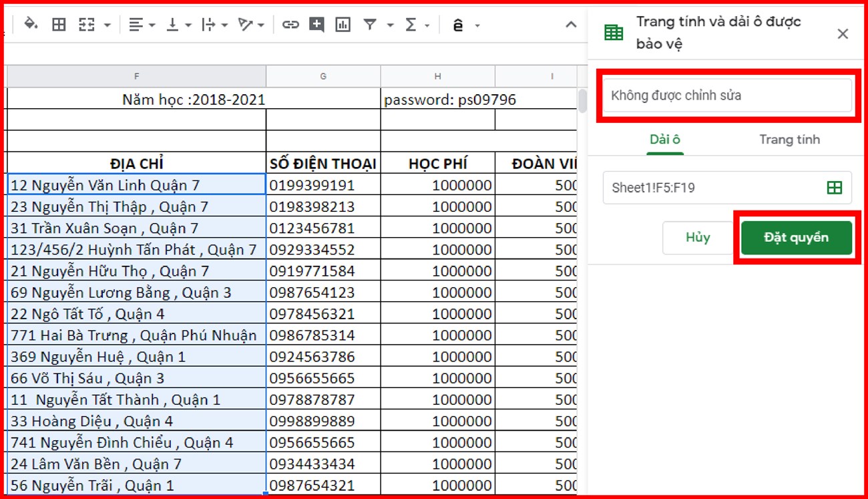The image size is (868, 499).
Task: Expand input tools dropdown arrow
Action: click(x=477, y=25)
